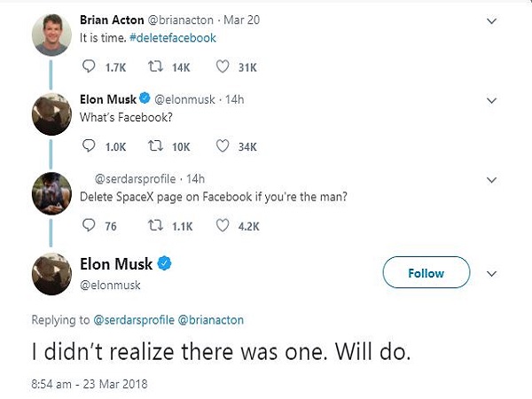The height and width of the screenshot is (399, 532).
Task: Follow Elon Musk
Action: coord(426,273)
